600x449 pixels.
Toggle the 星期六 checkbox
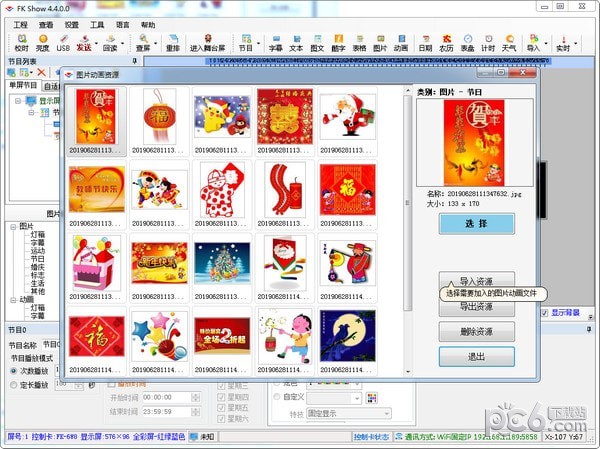pos(221,419)
